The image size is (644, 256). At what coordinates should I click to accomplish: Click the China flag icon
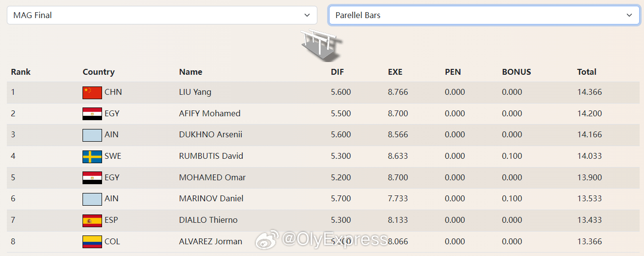[92, 92]
